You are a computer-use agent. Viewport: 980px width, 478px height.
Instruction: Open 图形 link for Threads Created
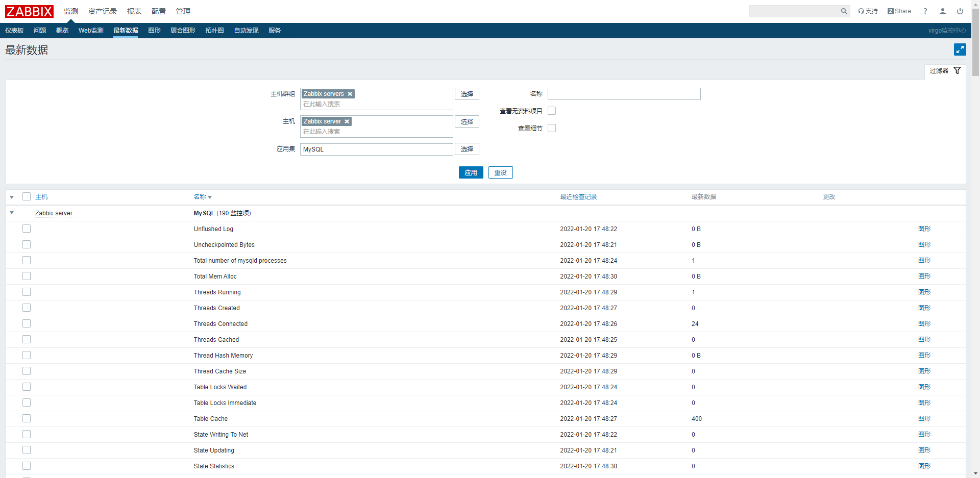pos(924,308)
